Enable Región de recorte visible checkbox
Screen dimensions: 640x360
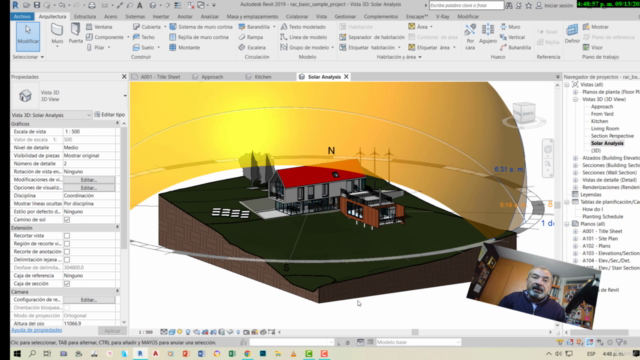click(x=67, y=244)
